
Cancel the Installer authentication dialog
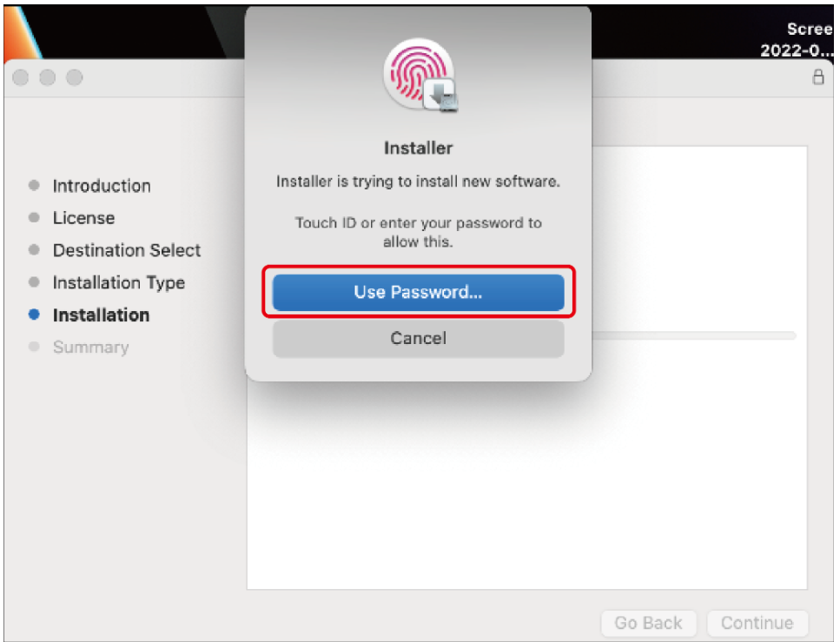[418, 338]
